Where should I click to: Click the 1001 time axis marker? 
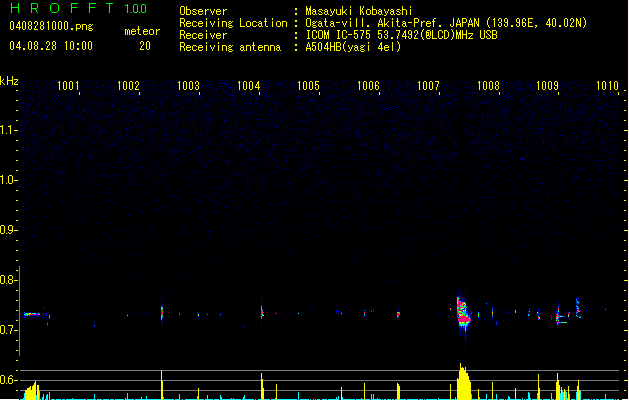tap(68, 85)
